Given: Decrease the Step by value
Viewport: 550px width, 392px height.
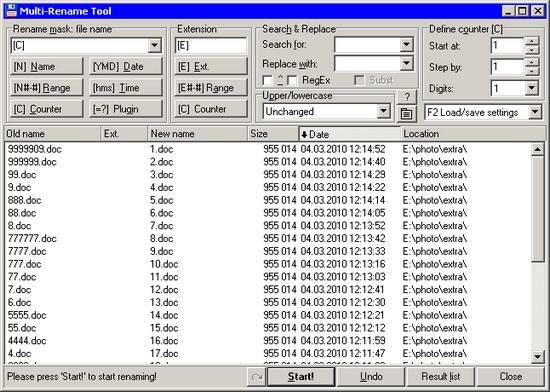Looking at the screenshot, I should point(532,71).
